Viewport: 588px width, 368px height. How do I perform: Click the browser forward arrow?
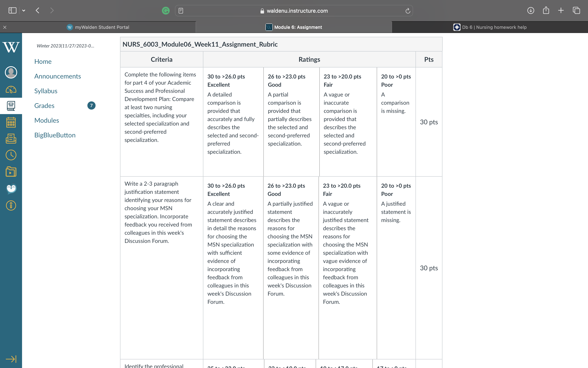pos(52,10)
